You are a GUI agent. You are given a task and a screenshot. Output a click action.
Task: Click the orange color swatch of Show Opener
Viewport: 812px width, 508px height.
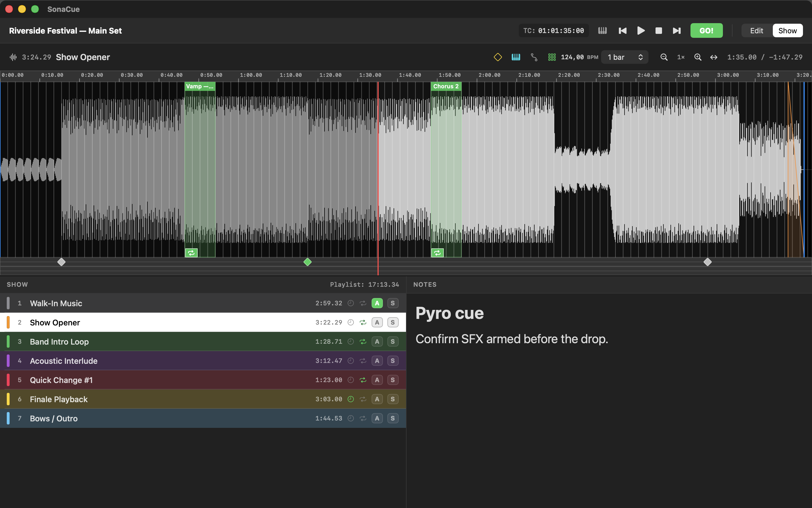[x=8, y=322]
